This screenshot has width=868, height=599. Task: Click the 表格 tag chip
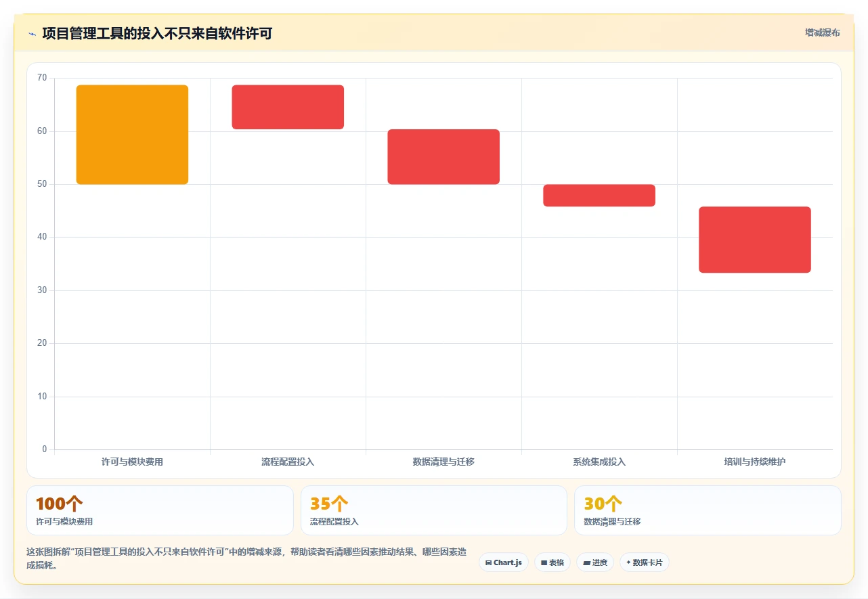pyautogui.click(x=552, y=562)
